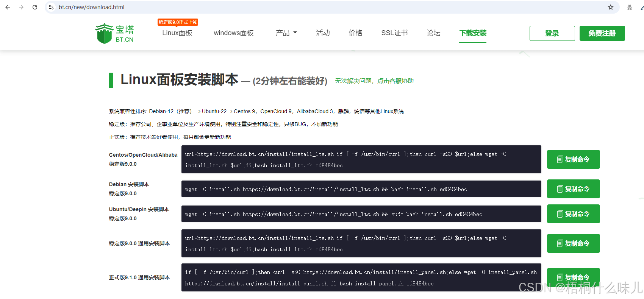This screenshot has width=644, height=299.
Task: Click the 系统兼容性排序 Debian-12 line
Action: coord(256,111)
